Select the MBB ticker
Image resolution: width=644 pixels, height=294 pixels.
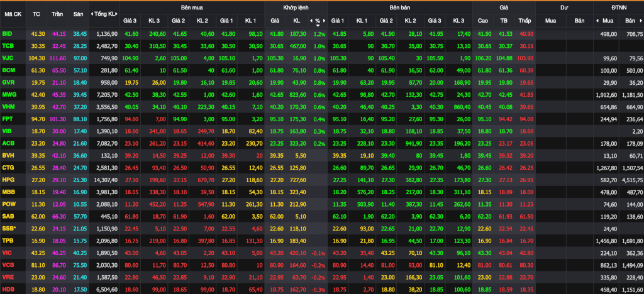click(x=8, y=192)
